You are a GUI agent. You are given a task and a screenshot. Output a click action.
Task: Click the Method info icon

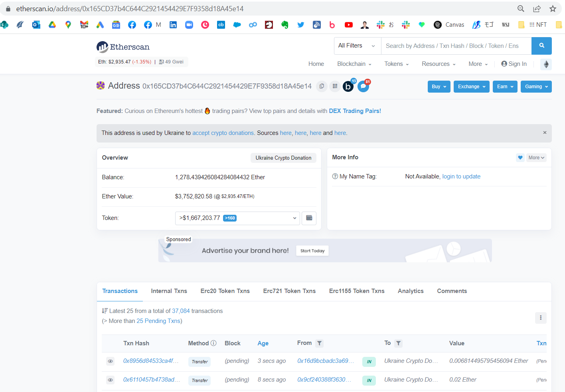213,343
